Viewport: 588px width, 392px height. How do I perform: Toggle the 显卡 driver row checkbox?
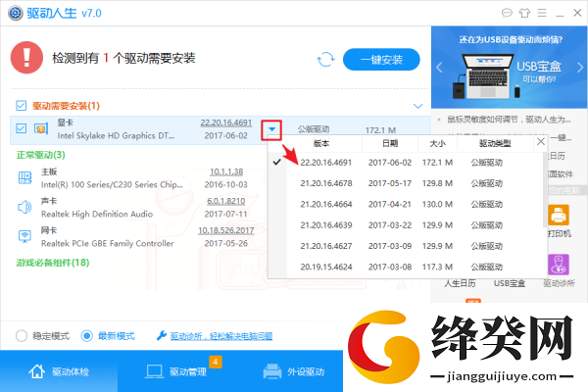click(x=21, y=128)
